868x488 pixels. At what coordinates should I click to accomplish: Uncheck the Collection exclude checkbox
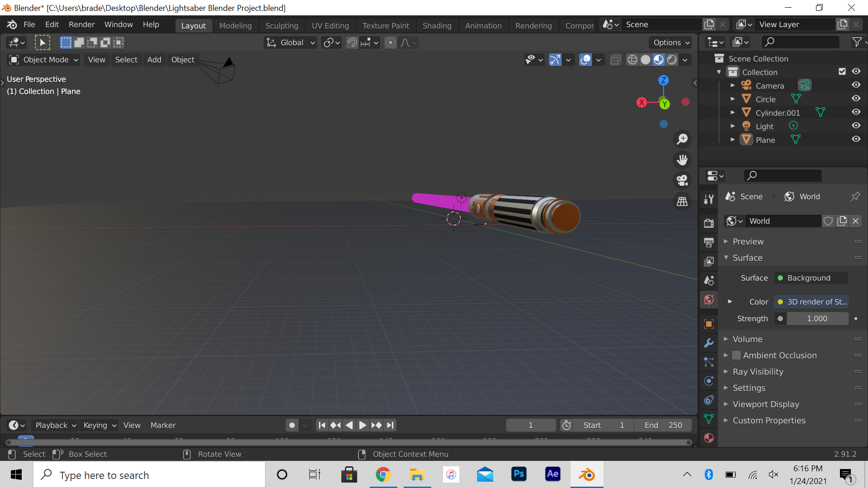click(842, 71)
